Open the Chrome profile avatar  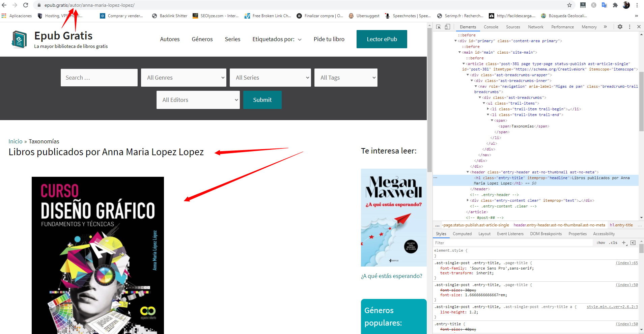626,5
